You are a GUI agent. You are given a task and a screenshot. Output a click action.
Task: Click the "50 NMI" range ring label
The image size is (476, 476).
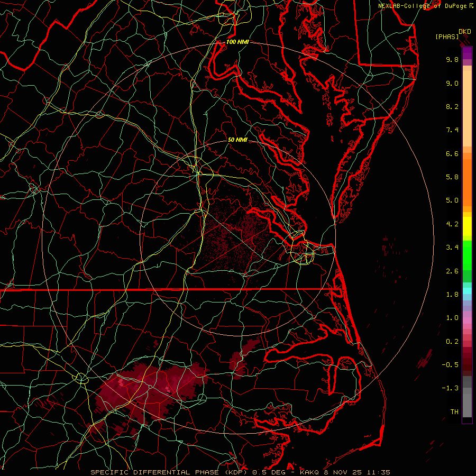tap(237, 140)
